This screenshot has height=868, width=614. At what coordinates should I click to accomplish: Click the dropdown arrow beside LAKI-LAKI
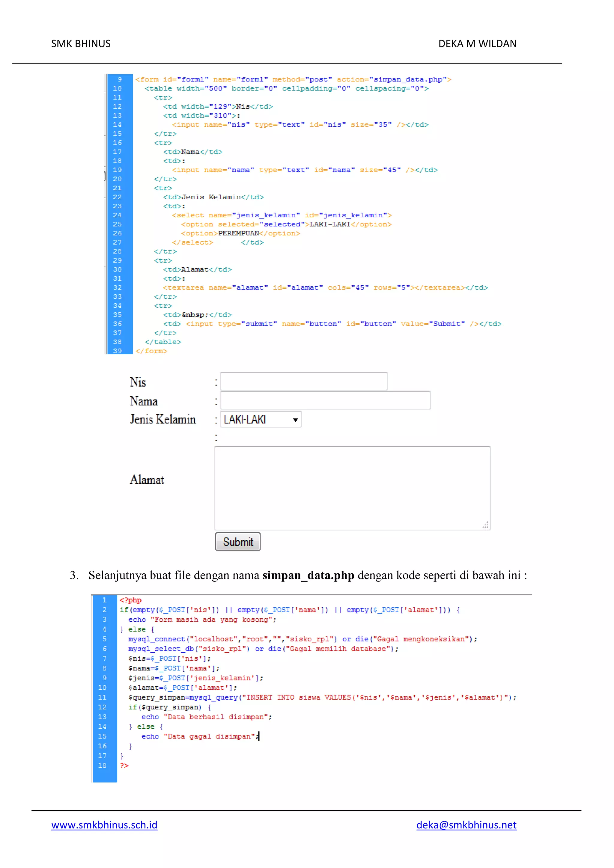(x=295, y=420)
